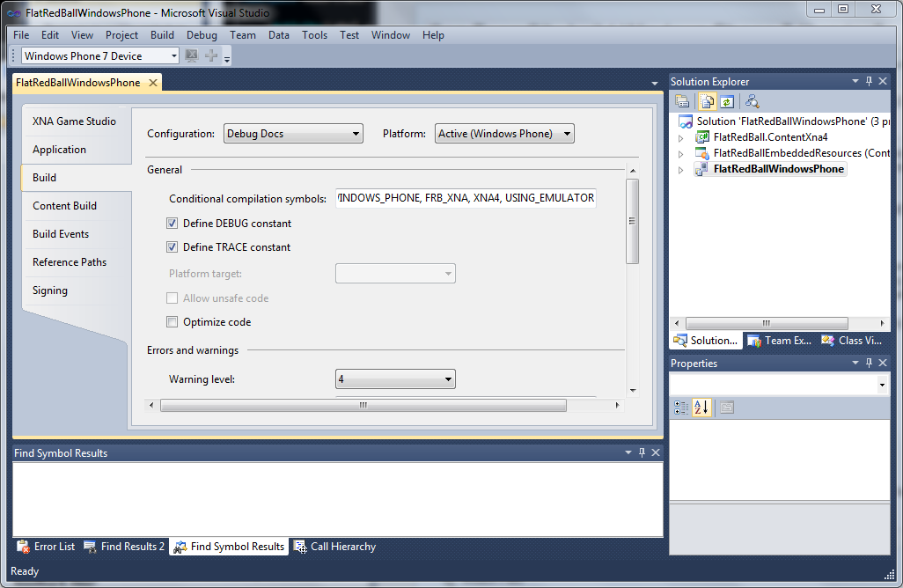Open the Help menu
The height and width of the screenshot is (588, 903).
point(433,35)
